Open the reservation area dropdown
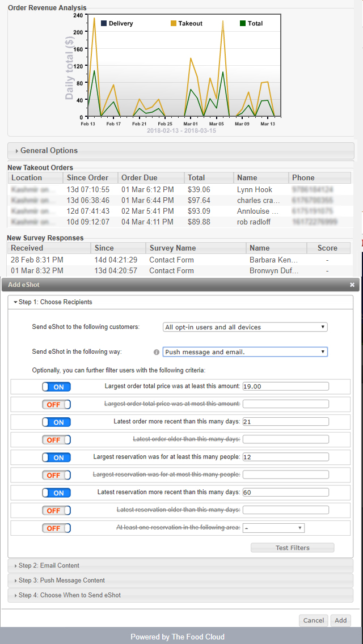This screenshot has height=644, width=363. point(273,528)
